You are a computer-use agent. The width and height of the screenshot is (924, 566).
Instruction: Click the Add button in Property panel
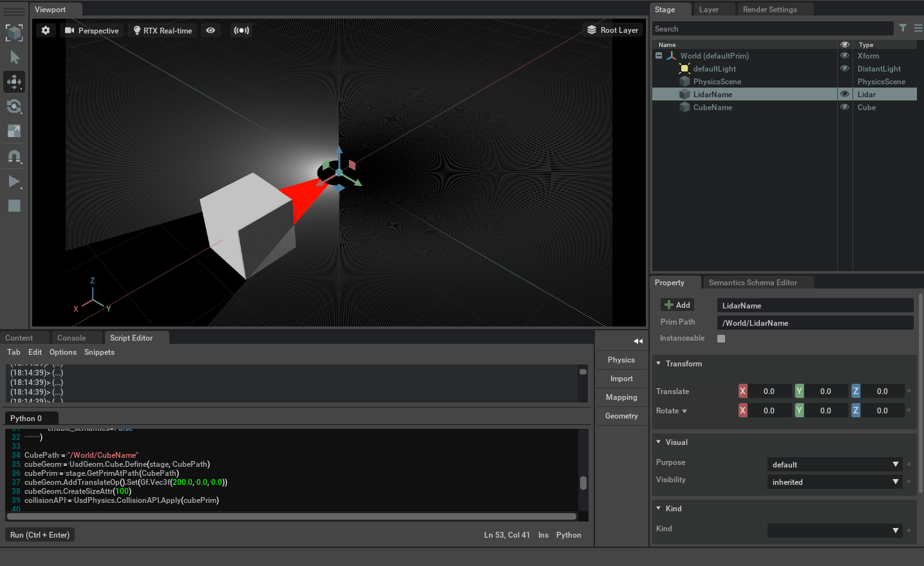[x=677, y=305]
